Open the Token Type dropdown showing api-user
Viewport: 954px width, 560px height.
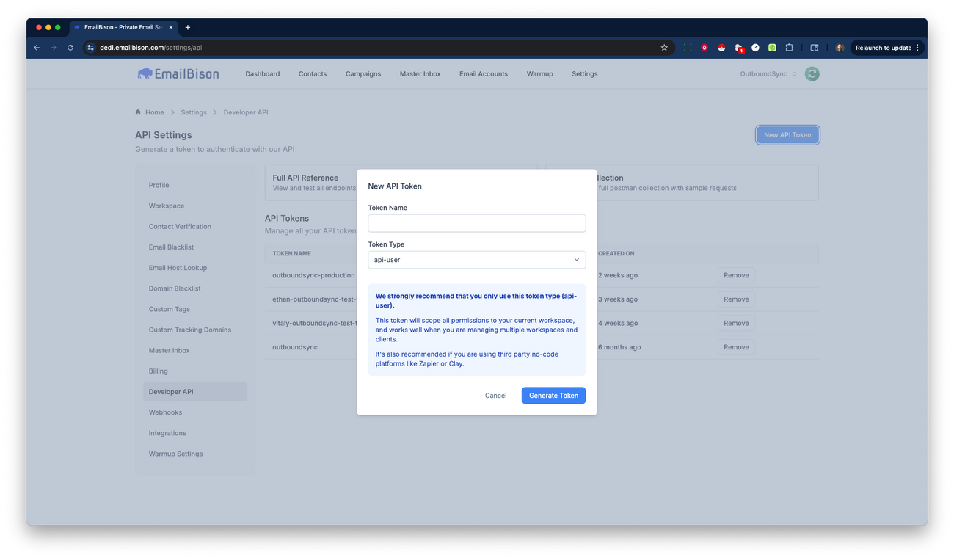tap(476, 259)
